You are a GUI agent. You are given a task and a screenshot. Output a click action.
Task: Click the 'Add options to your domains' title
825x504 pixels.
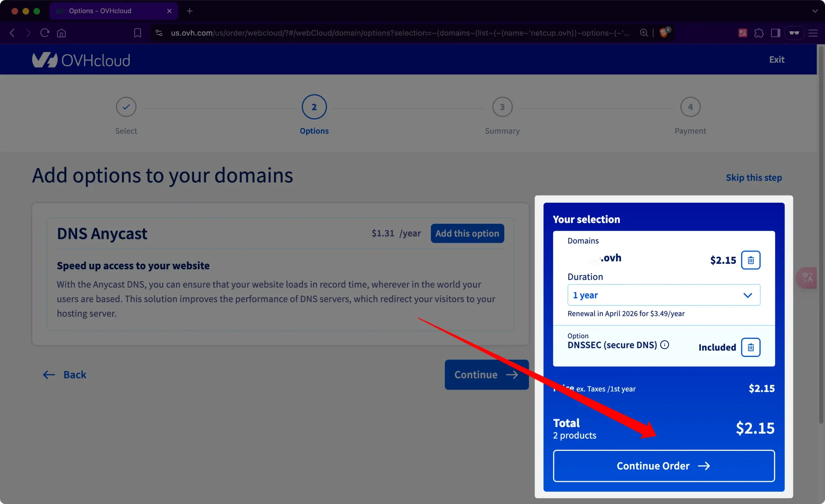(x=162, y=176)
